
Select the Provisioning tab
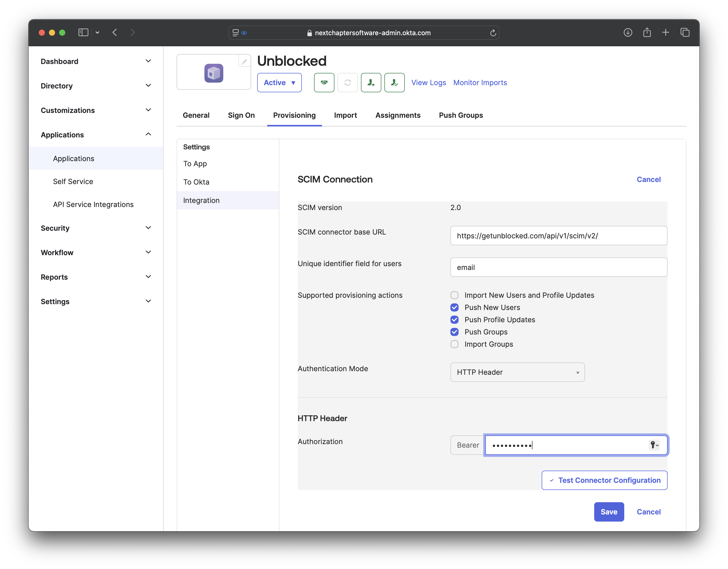pyautogui.click(x=294, y=115)
